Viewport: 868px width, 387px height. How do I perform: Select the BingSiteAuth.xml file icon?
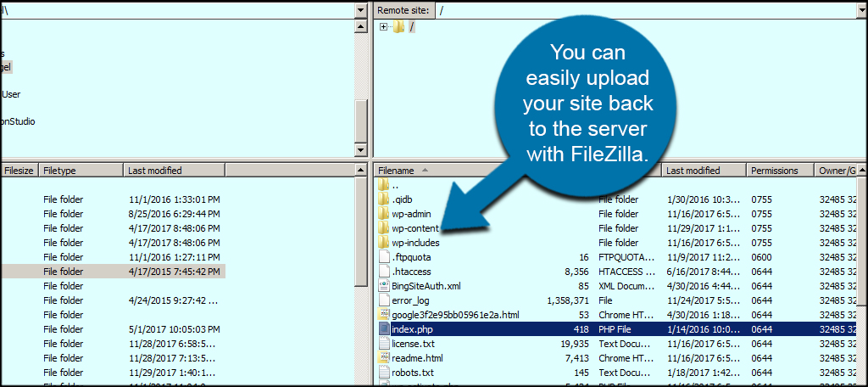tap(384, 285)
